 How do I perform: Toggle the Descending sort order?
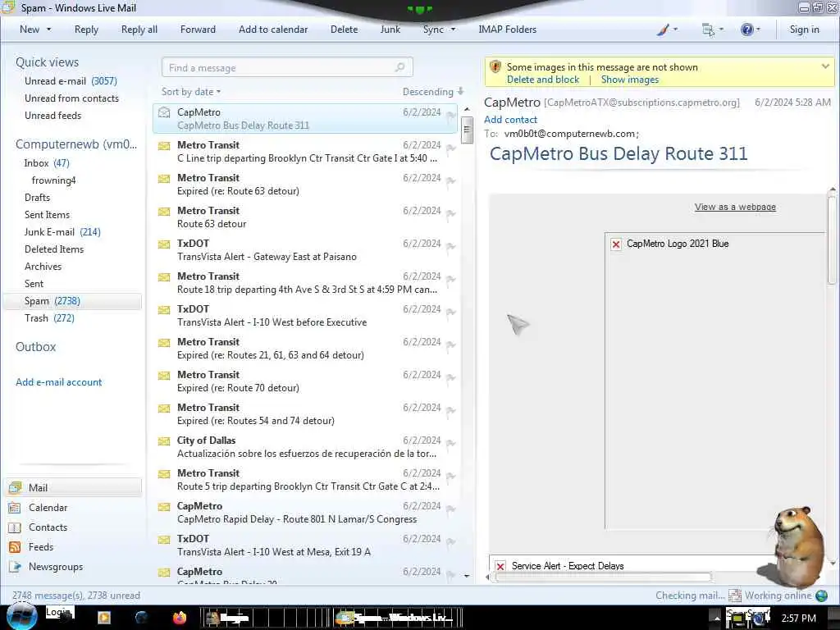click(433, 92)
